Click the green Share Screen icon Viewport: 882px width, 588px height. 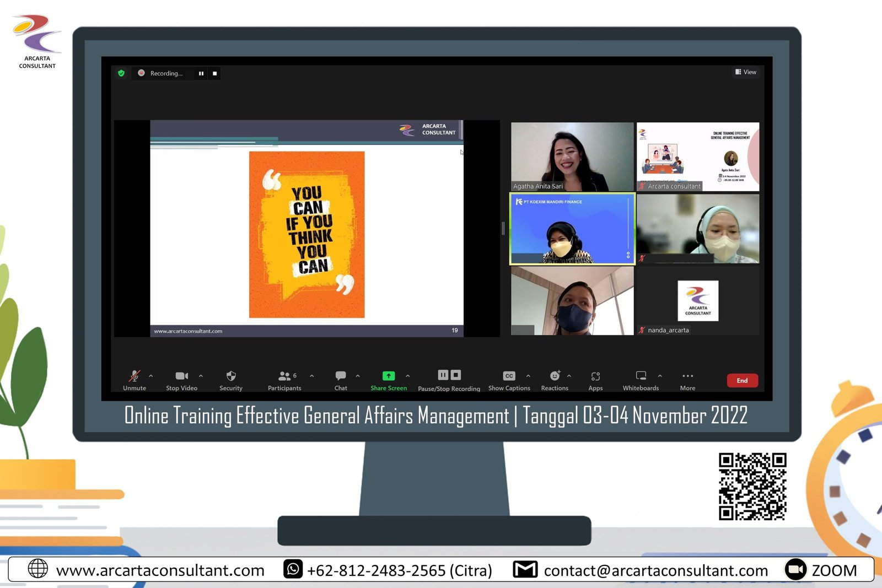(x=389, y=376)
